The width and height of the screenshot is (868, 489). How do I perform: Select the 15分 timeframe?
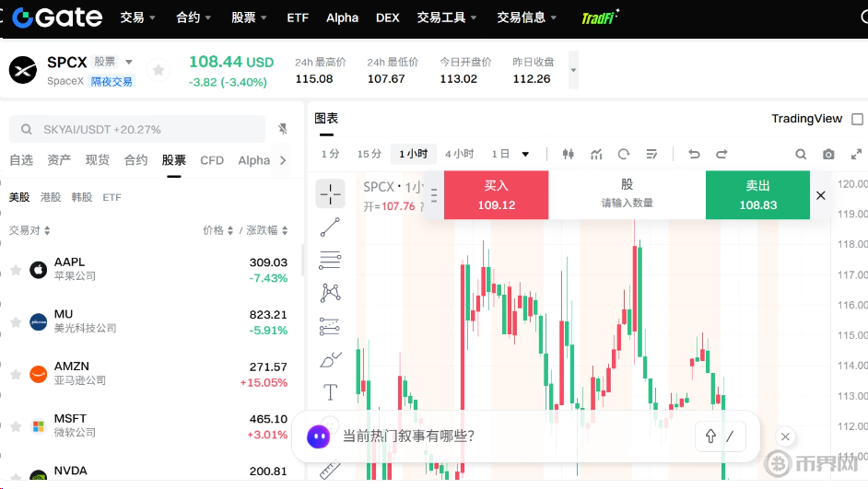369,155
